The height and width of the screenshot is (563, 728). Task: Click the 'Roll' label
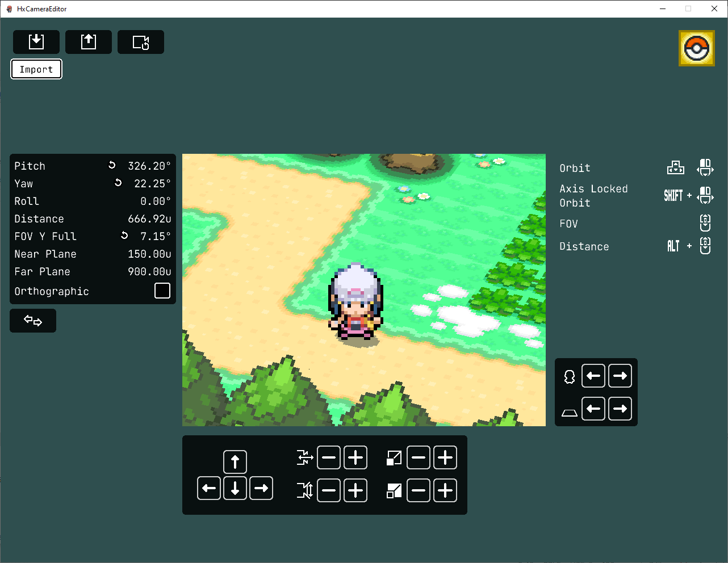27,201
